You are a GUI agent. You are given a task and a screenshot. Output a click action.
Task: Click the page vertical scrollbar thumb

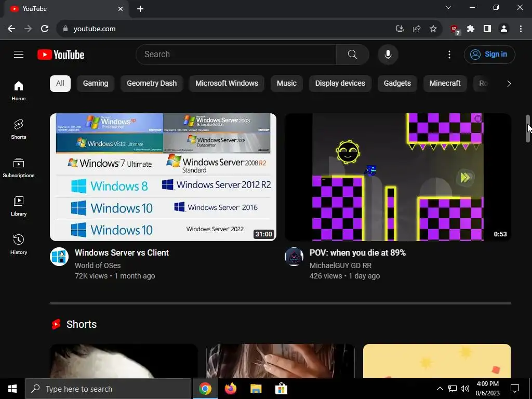click(528, 129)
